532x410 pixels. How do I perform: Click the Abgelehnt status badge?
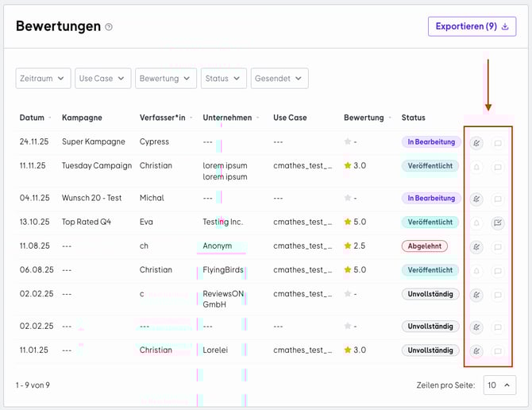[425, 246]
